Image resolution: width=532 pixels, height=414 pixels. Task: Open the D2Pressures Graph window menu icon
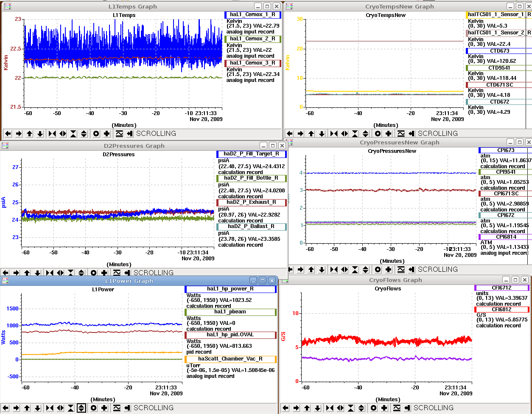[5, 146]
